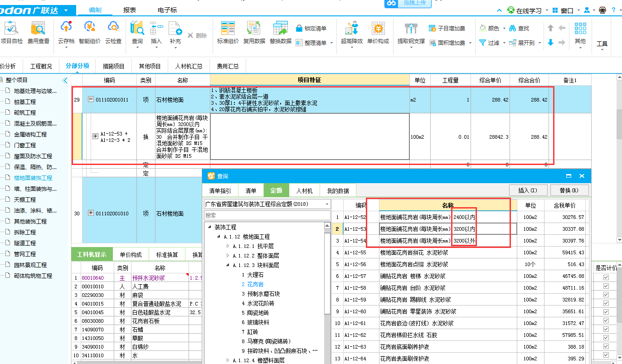Viewport: 622px width, 364px height.
Task: Open the 标准换算 tab in the lower panel
Action: pyautogui.click(x=167, y=255)
